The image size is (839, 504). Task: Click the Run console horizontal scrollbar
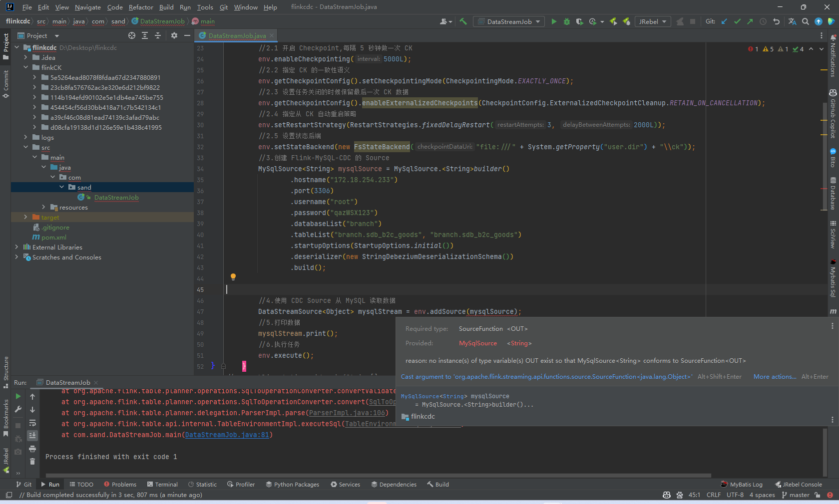(378, 476)
